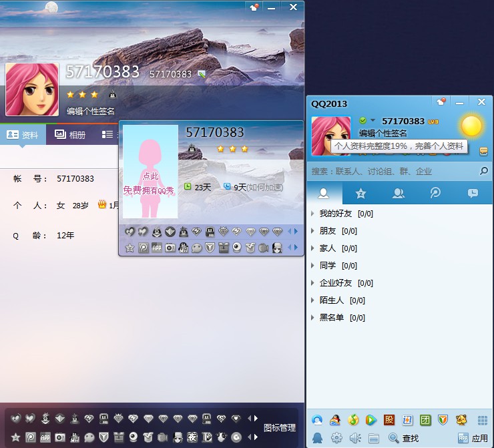The image size is (494, 448).
Task: Launch QQ Game penguin icon in main panel
Action: 335,420
